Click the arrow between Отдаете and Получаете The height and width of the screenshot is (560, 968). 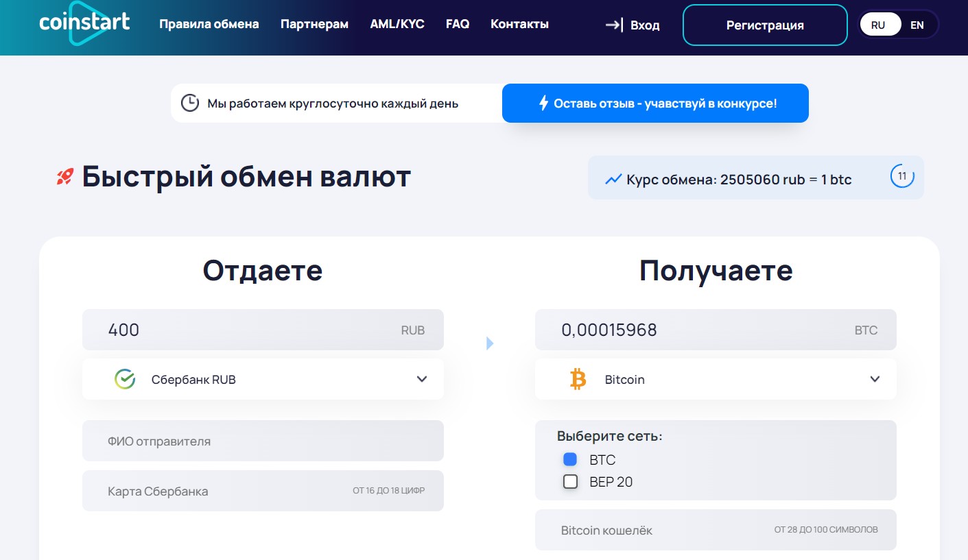(490, 343)
